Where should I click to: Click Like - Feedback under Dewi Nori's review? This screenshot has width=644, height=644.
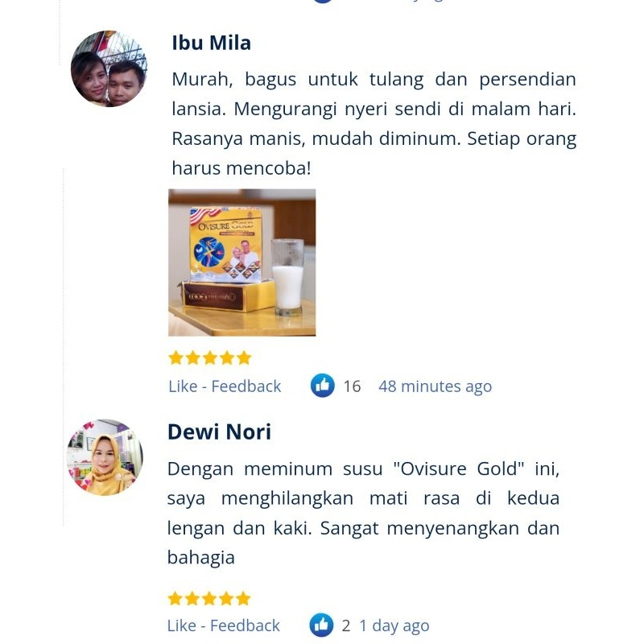(x=224, y=626)
